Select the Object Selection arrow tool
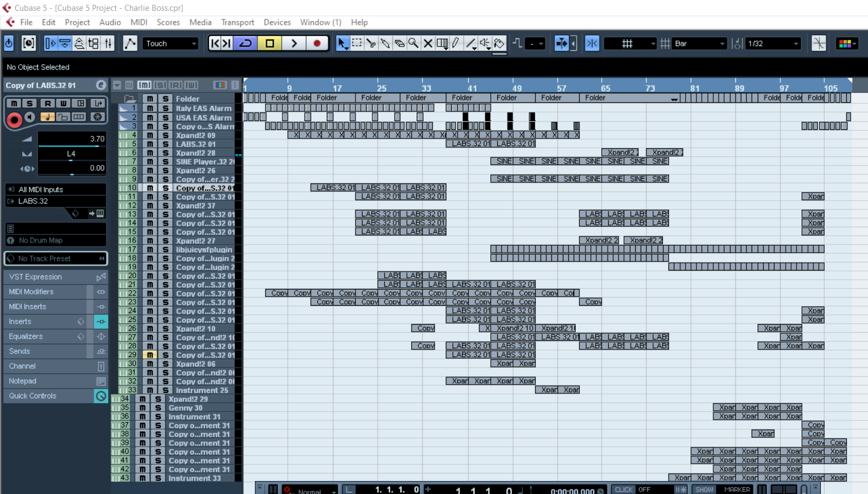Viewport: 868px width, 494px height. tap(343, 43)
